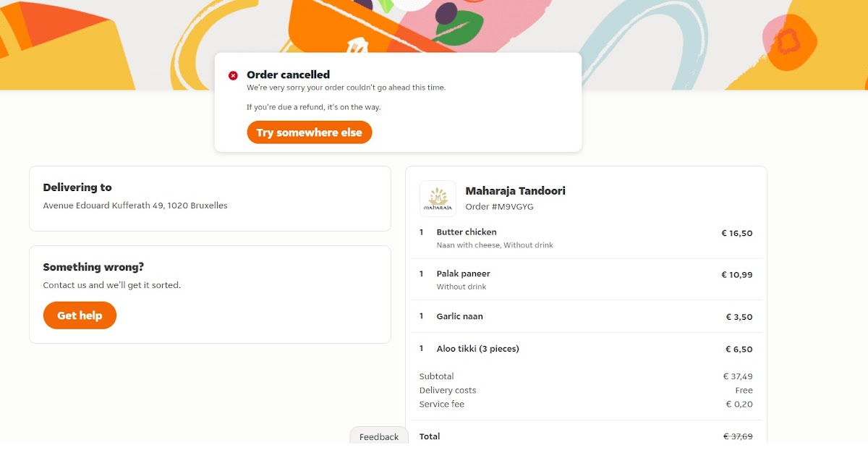Viewport: 868px width, 466px height.
Task: Click the red order cancelled error icon
Action: point(233,75)
